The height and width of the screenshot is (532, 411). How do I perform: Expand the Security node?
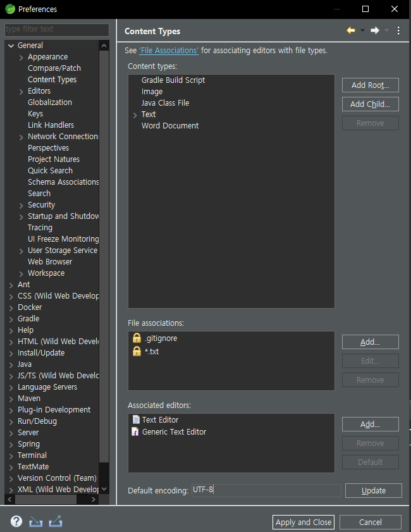pos(21,206)
